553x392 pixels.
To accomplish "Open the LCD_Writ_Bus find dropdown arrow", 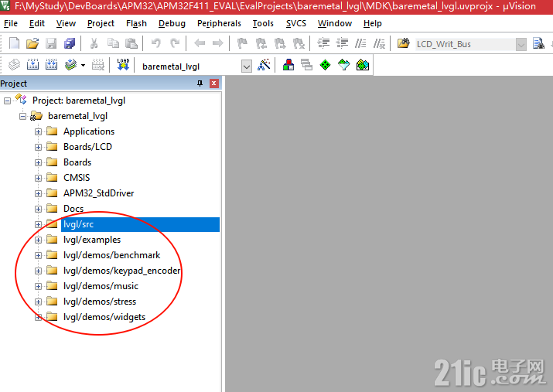I will pyautogui.click(x=521, y=44).
